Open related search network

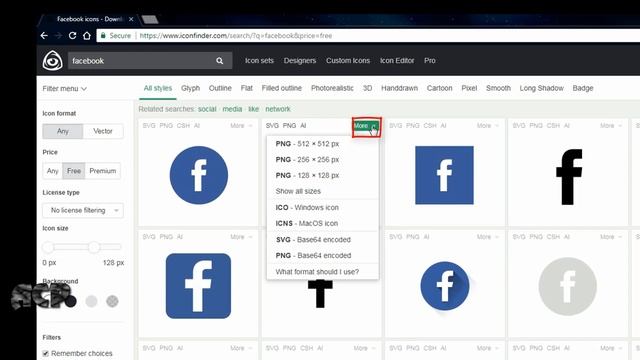[x=278, y=109]
